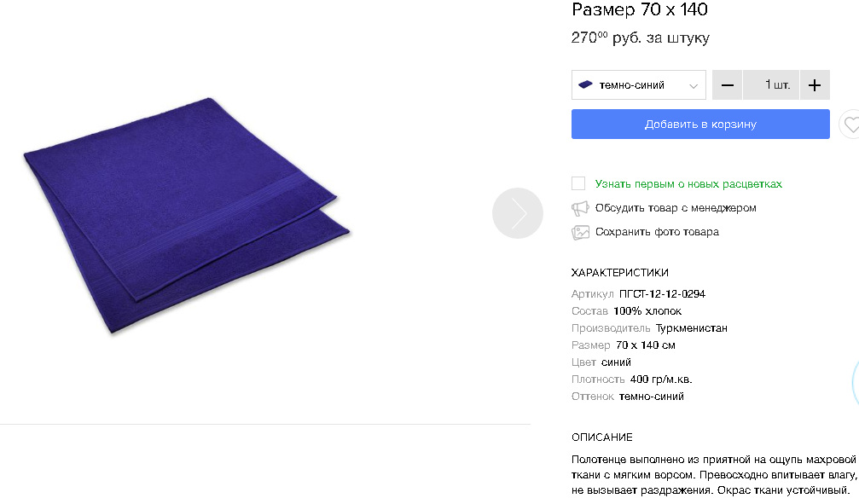Expand the color dropdown chevron
This screenshot has width=859, height=504.
tap(693, 85)
